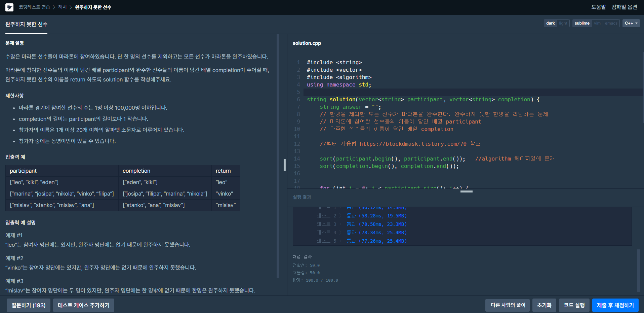644x313 pixels.
Task: Click 테스트 3 result row
Action: point(362,224)
